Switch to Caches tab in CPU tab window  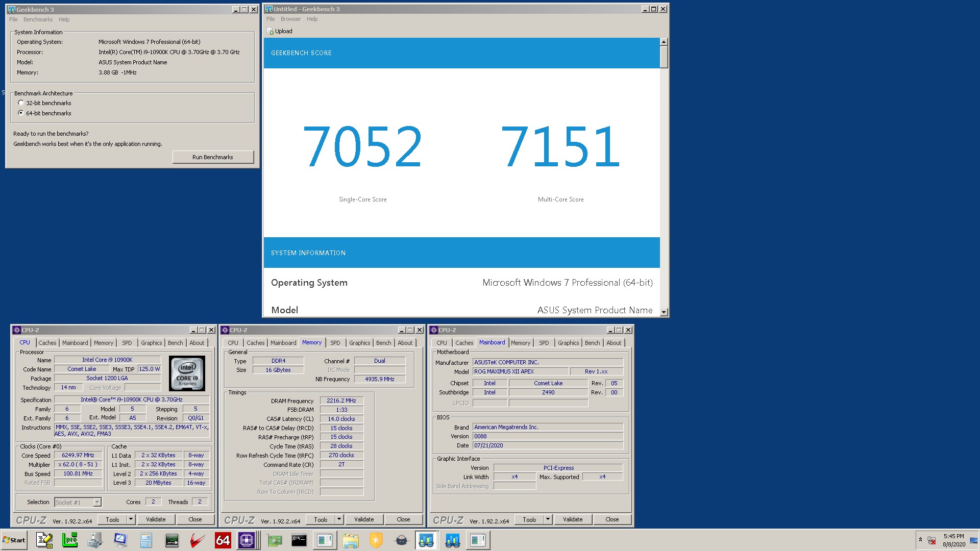click(x=47, y=343)
